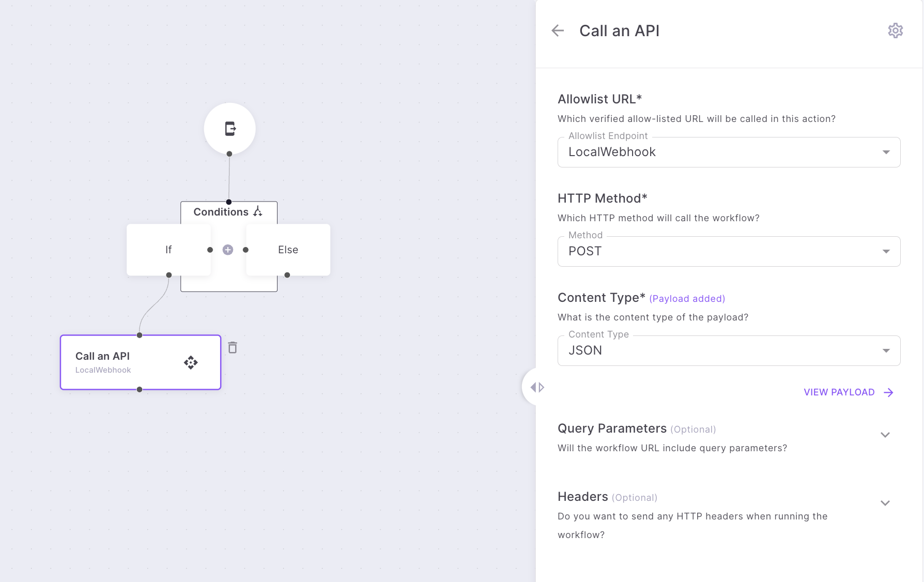Click the bottom connector dot of Call an API
The image size is (924, 582).
pyautogui.click(x=140, y=390)
